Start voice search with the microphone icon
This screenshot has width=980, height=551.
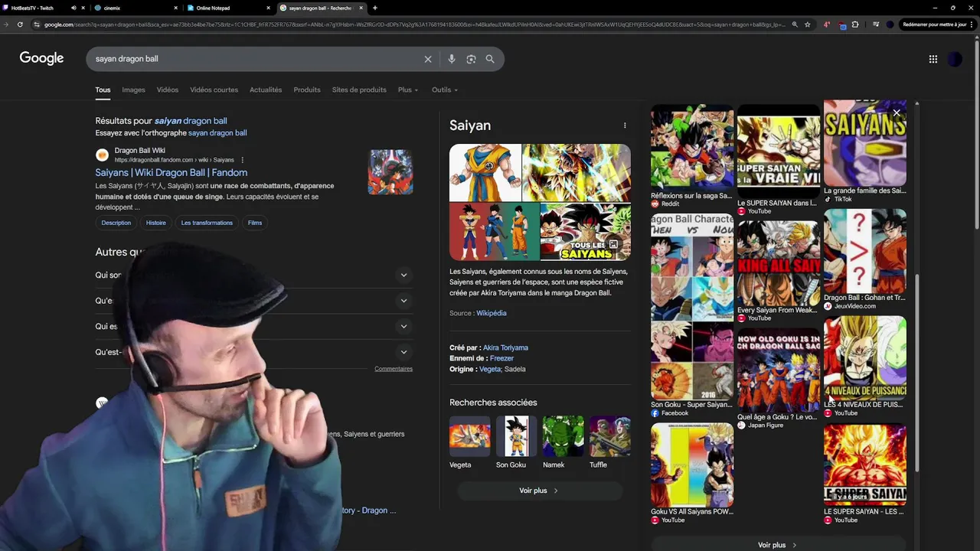coord(452,59)
